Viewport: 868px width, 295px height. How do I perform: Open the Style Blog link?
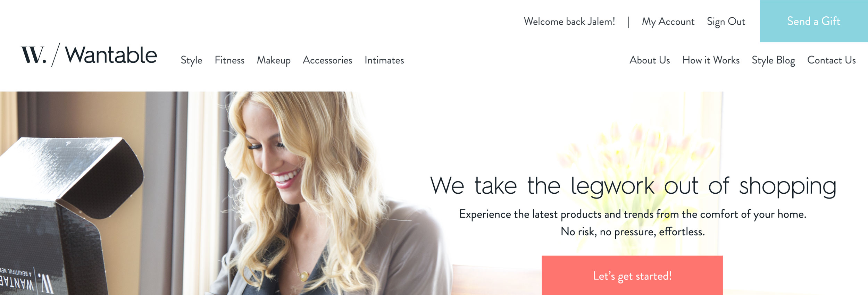pos(773,60)
